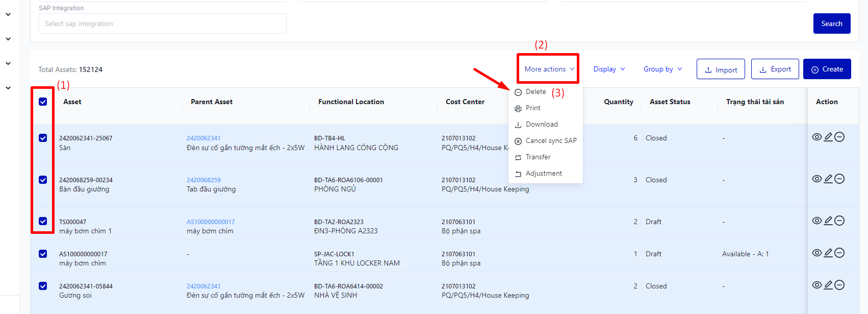Click the view eye icon for asset TS000047

click(816, 221)
